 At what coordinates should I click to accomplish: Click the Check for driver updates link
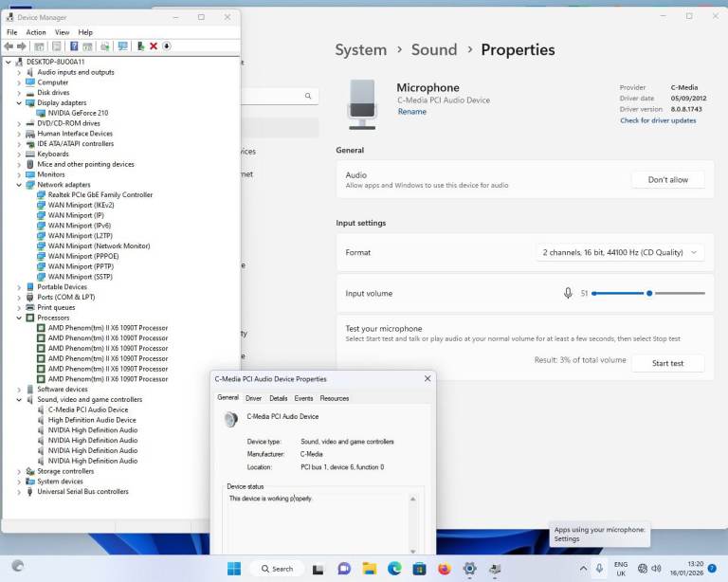coord(658,120)
